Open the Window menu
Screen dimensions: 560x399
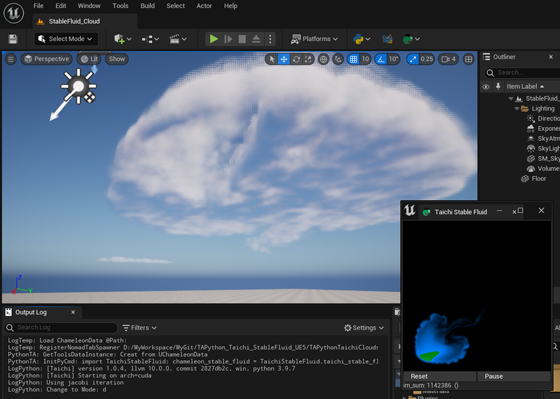(x=89, y=6)
